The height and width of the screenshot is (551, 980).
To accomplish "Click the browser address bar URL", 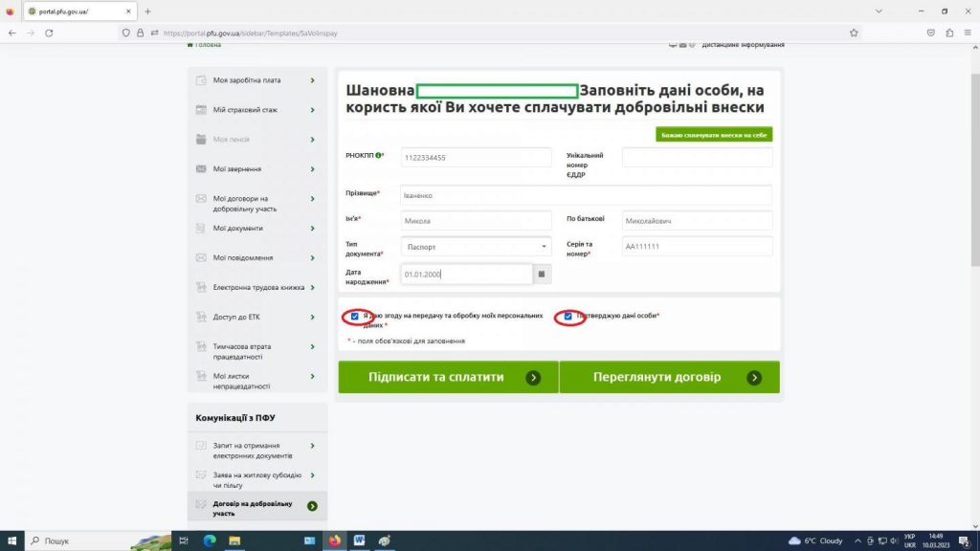I will 250,33.
